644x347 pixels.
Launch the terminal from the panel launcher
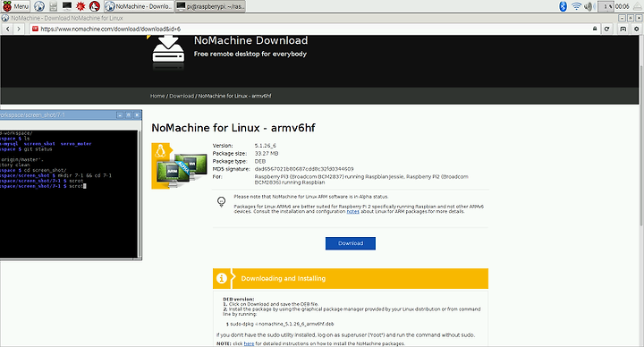66,6
